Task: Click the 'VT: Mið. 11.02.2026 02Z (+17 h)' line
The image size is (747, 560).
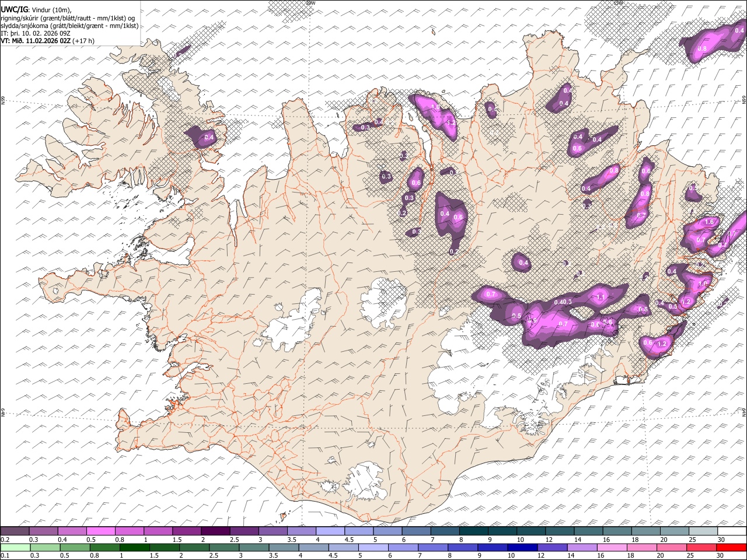Action: pos(47,41)
